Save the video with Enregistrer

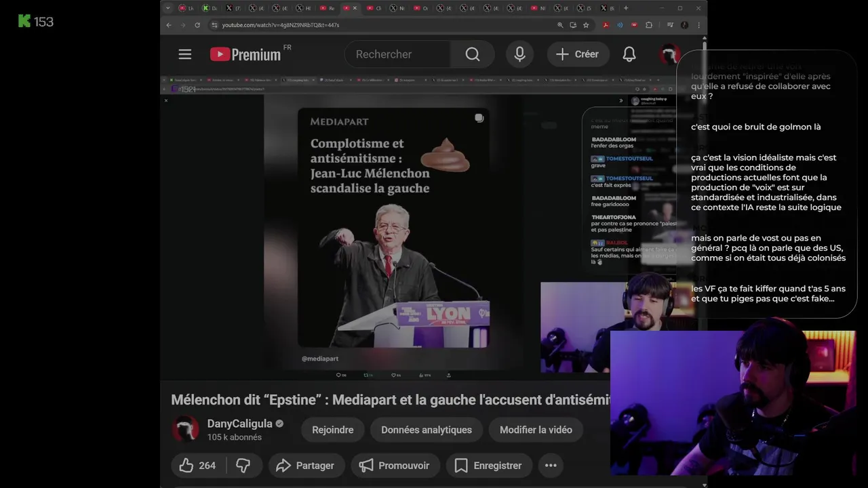(x=488, y=466)
